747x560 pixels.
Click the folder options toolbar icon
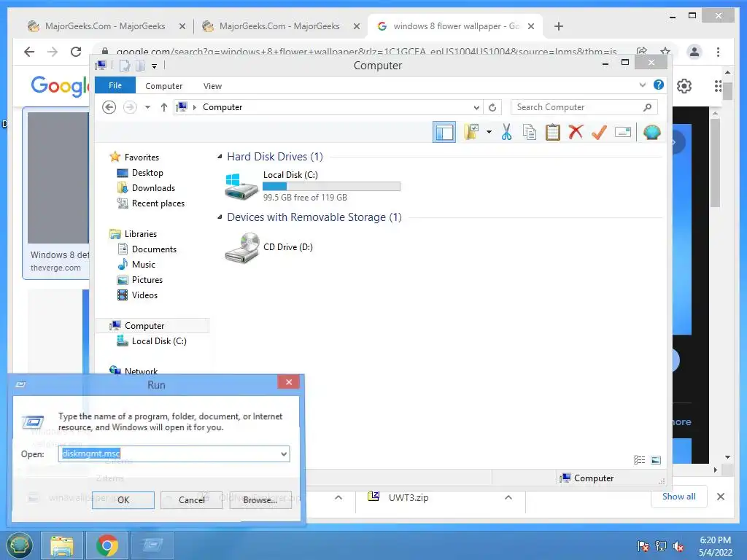coord(472,132)
